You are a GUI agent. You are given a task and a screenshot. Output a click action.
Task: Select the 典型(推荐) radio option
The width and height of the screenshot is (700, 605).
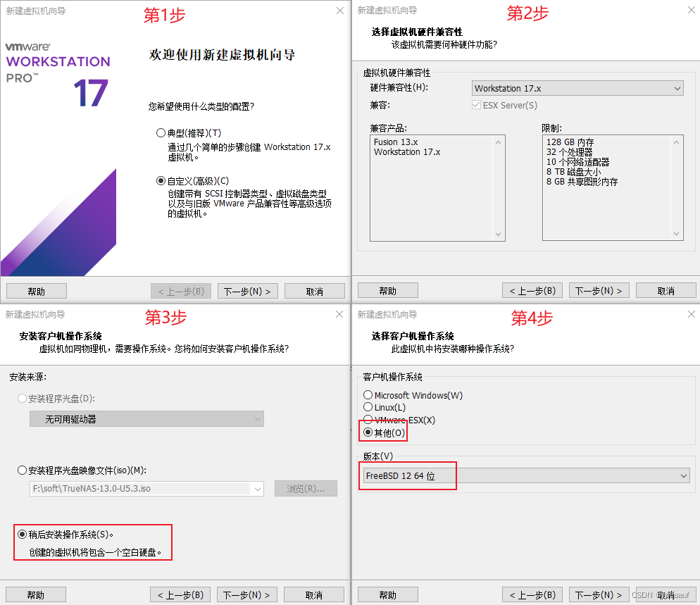coord(161,133)
